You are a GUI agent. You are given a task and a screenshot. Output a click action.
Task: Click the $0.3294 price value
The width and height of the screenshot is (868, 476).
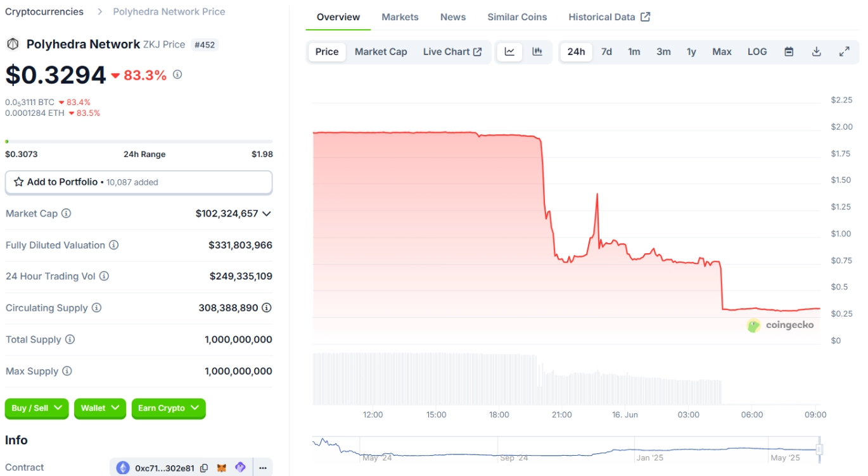pyautogui.click(x=56, y=75)
